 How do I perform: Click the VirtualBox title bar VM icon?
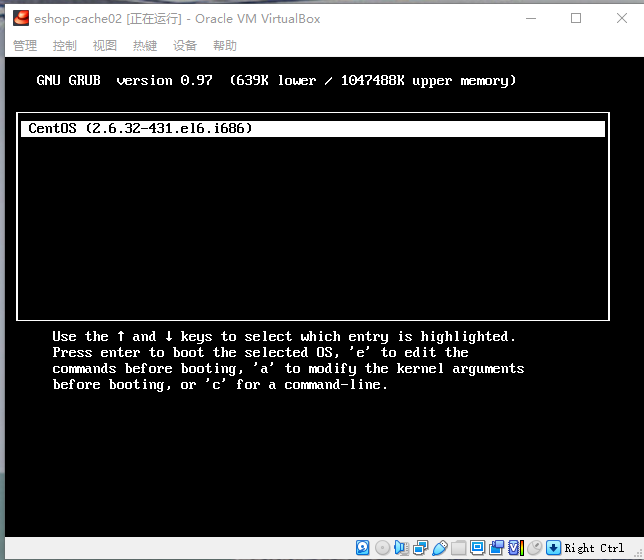pyautogui.click(x=21, y=18)
